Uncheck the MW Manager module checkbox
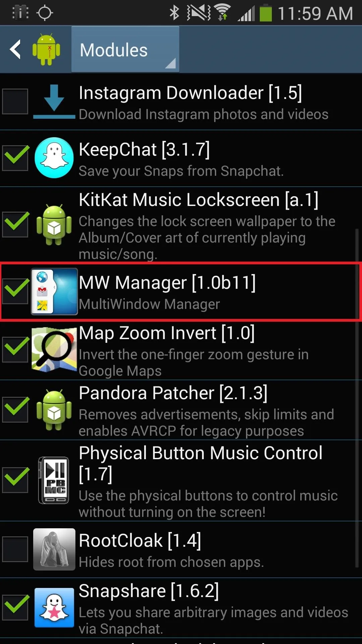The height and width of the screenshot is (644, 362). click(15, 291)
